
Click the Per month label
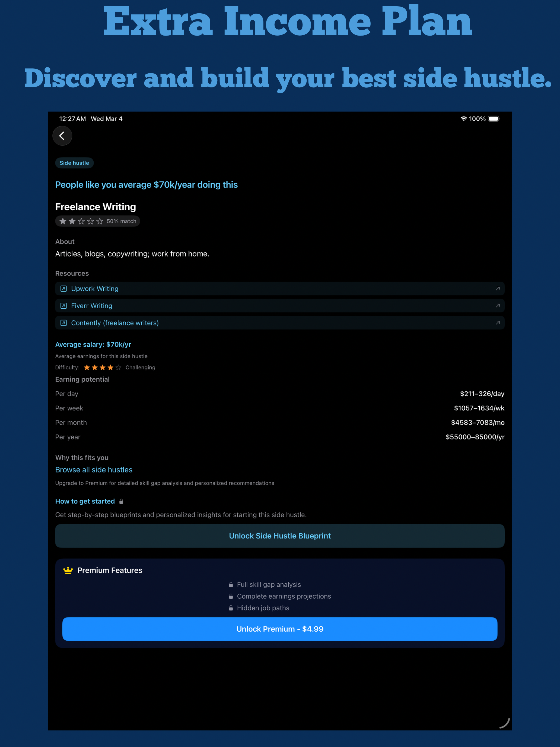(x=71, y=422)
